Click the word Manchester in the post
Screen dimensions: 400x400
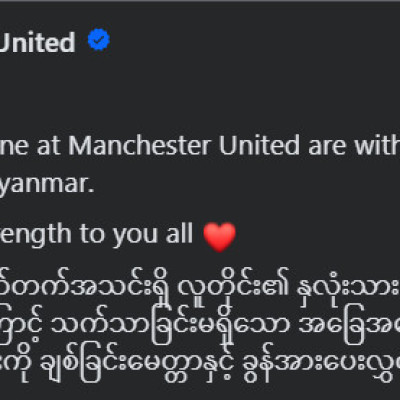pos(140,146)
